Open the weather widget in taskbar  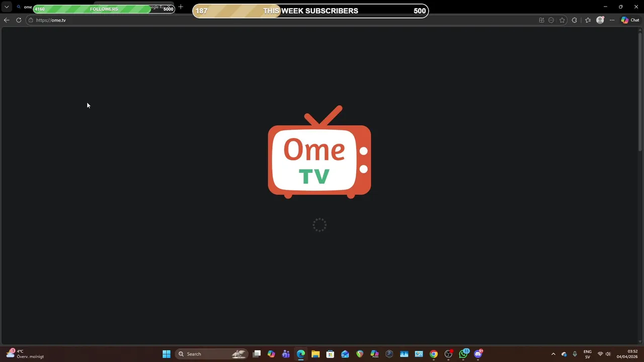pos(25,354)
